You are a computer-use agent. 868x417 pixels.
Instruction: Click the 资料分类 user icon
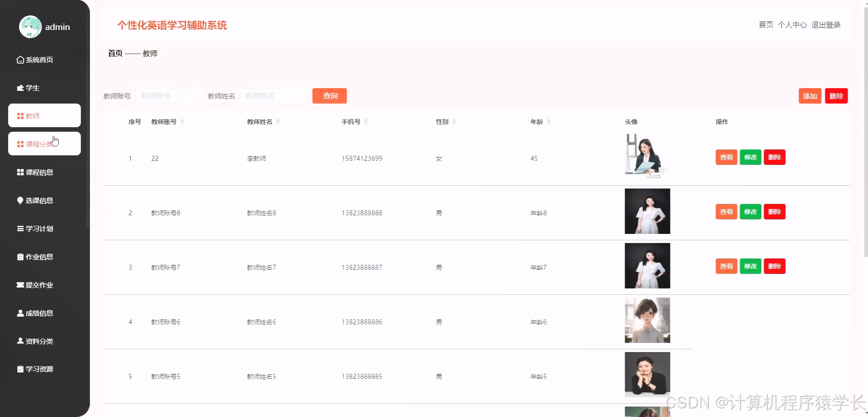(20, 341)
